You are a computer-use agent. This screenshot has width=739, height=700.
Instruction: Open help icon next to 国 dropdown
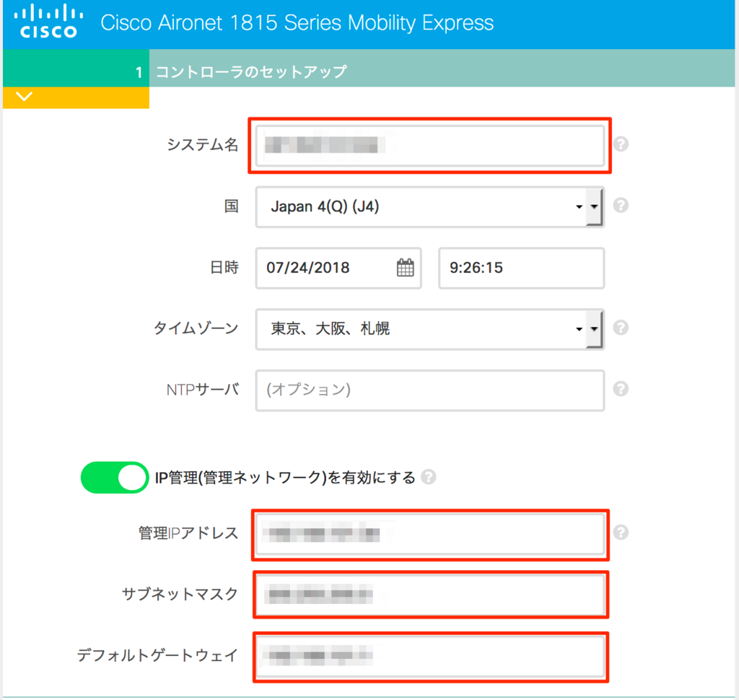621,206
